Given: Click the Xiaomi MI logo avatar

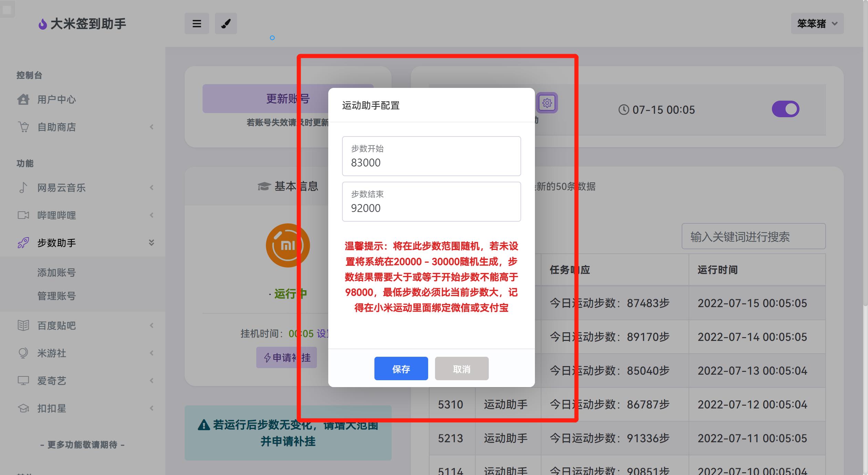Looking at the screenshot, I should pos(288,245).
